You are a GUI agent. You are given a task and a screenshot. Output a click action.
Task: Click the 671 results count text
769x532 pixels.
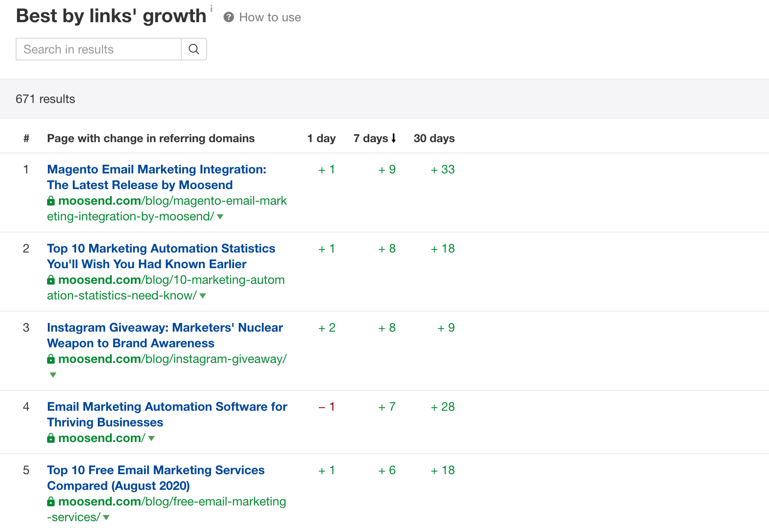(x=45, y=99)
